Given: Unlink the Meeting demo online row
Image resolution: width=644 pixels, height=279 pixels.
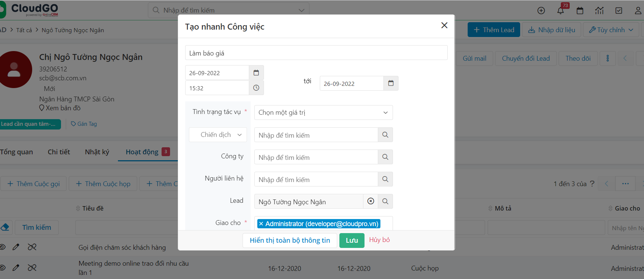Looking at the screenshot, I should point(32,267).
